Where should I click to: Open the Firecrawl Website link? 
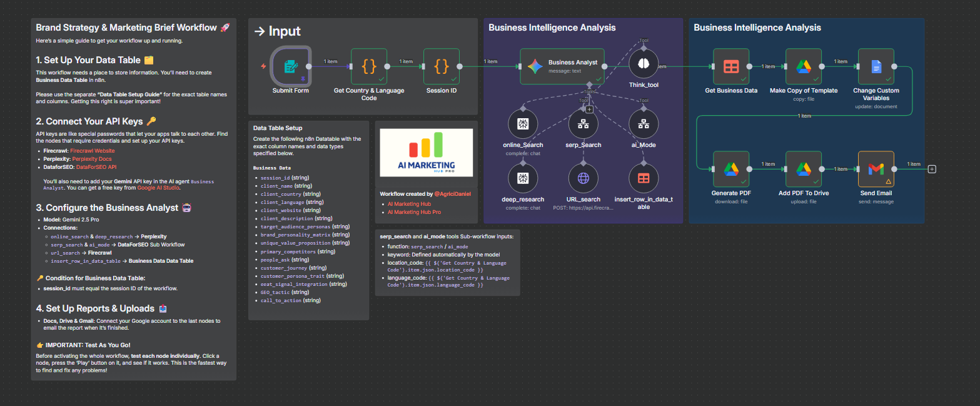point(92,151)
